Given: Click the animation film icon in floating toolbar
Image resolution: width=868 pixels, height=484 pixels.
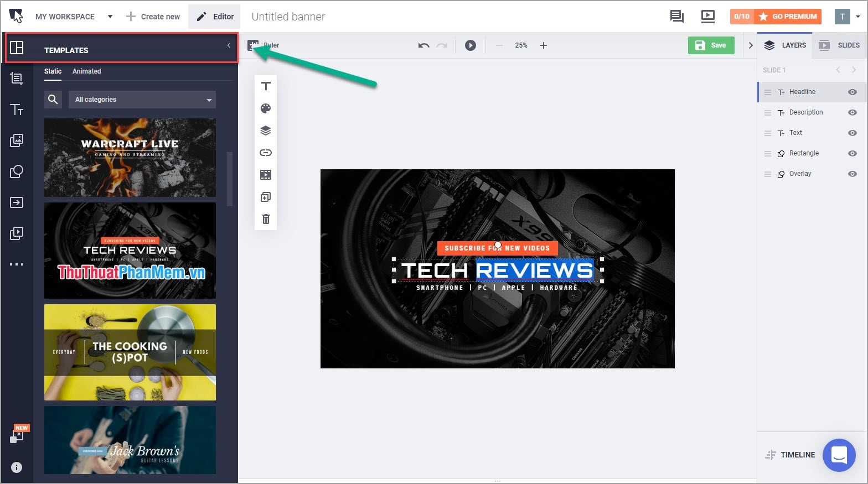Looking at the screenshot, I should [266, 175].
